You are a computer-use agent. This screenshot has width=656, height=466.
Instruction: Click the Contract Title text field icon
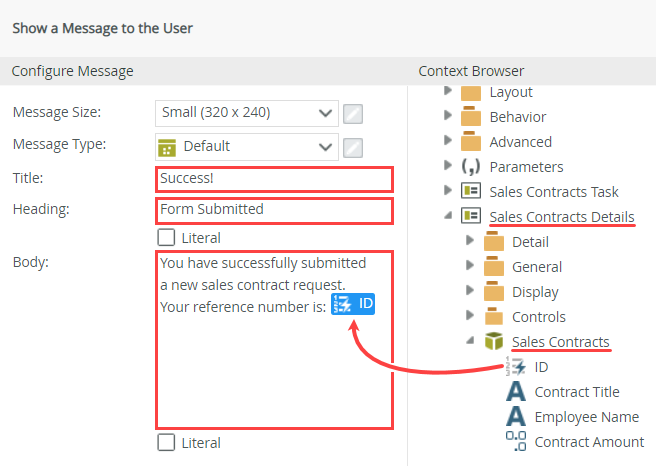click(x=516, y=392)
